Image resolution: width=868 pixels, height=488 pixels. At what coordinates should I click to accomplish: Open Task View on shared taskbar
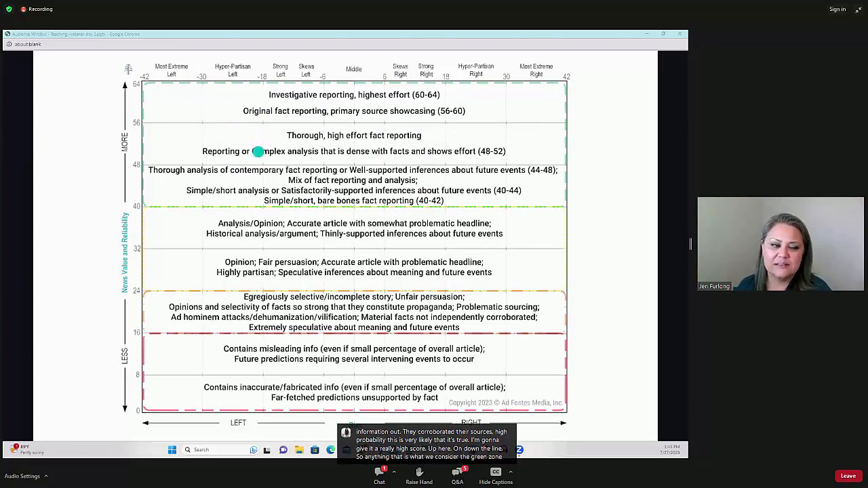[267, 449]
